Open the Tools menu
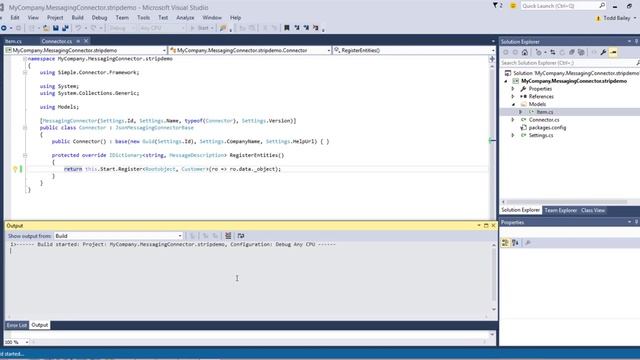This screenshot has height=360, width=640. [x=143, y=18]
